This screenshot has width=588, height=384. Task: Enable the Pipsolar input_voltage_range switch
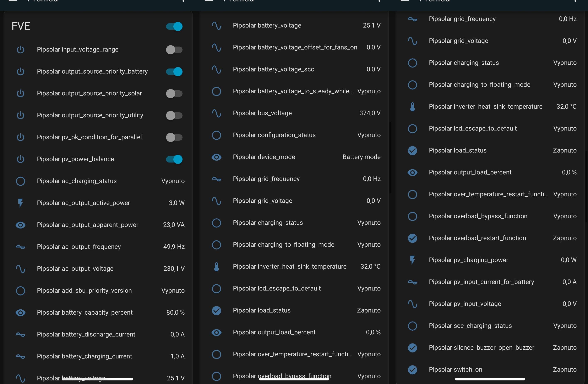[x=174, y=50]
